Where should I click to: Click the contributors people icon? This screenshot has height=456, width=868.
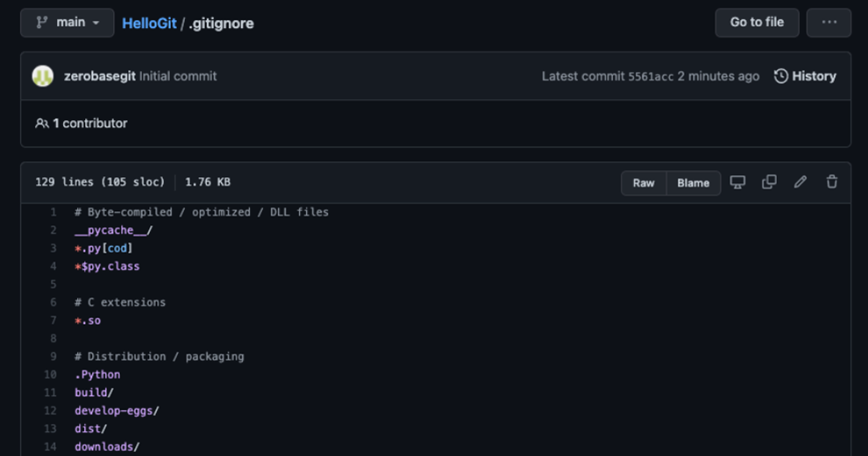click(x=41, y=124)
